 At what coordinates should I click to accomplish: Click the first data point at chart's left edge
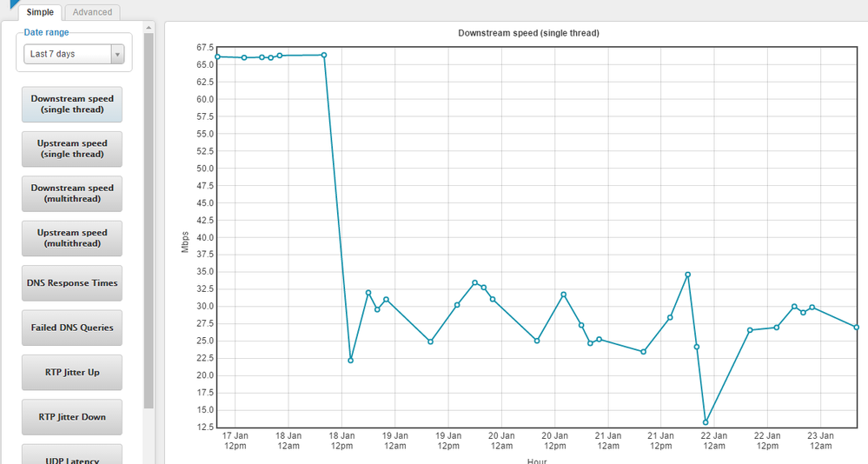(217, 56)
